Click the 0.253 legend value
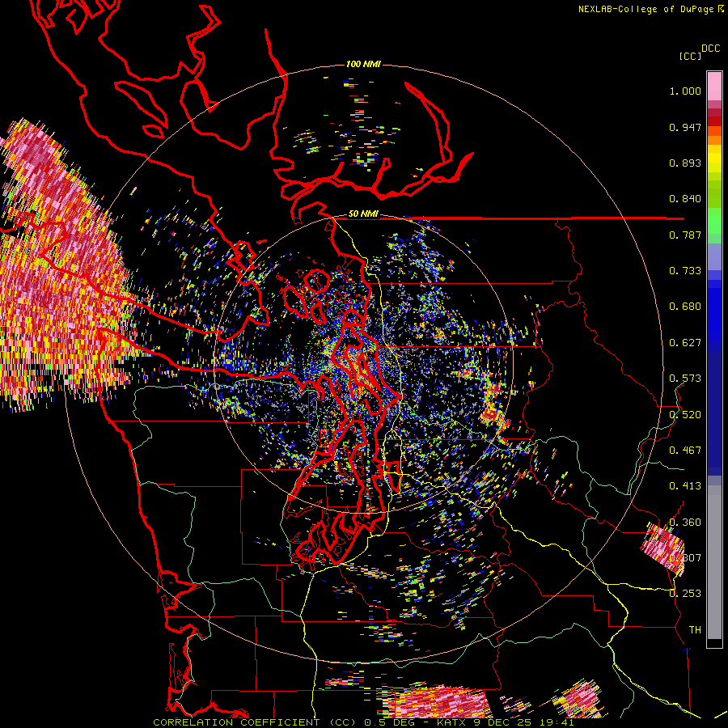The width and height of the screenshot is (728, 728). pos(685,594)
